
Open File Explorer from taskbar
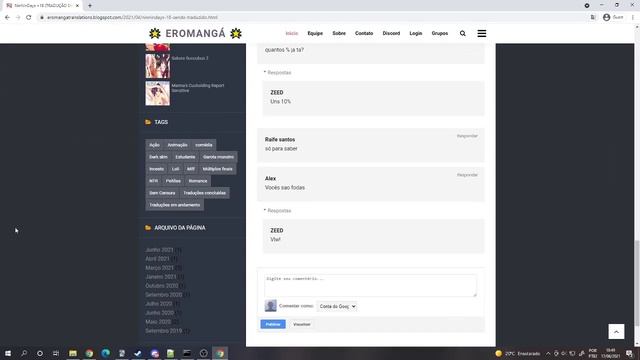73,353
